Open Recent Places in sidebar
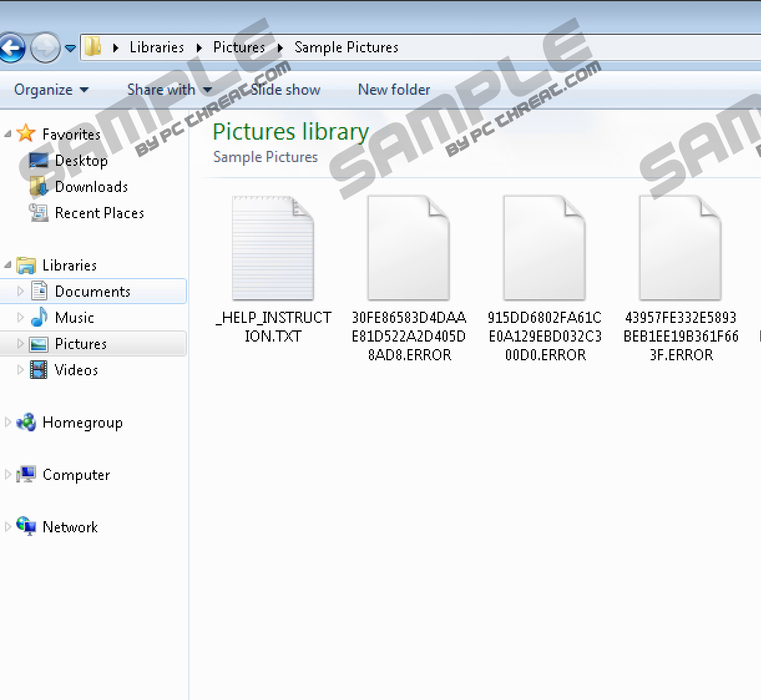 pyautogui.click(x=99, y=213)
